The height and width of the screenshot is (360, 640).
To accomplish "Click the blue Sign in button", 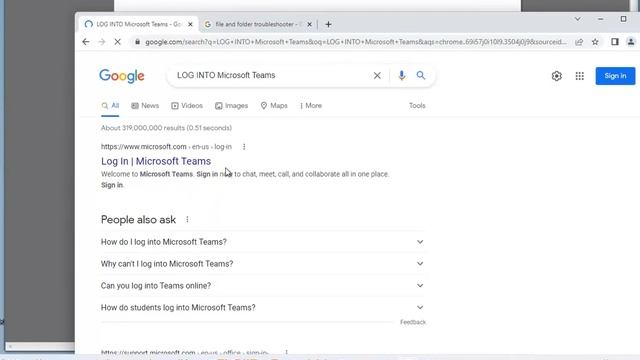I will 615,76.
